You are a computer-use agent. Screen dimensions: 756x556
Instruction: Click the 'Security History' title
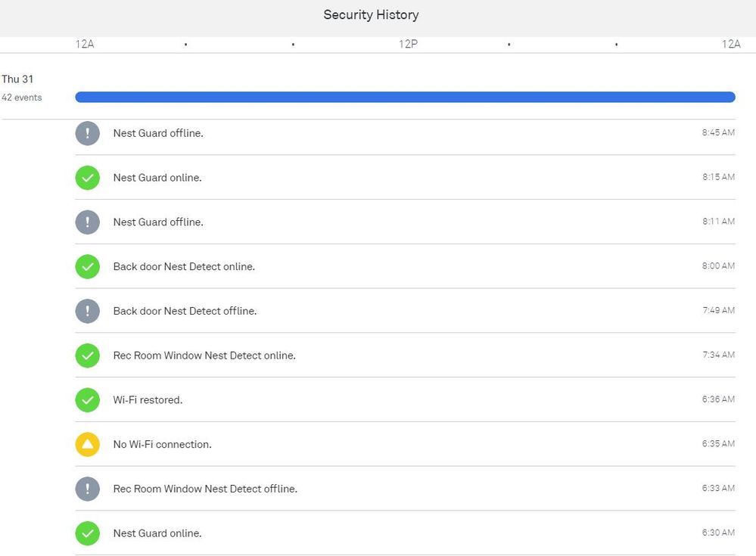[x=371, y=15]
